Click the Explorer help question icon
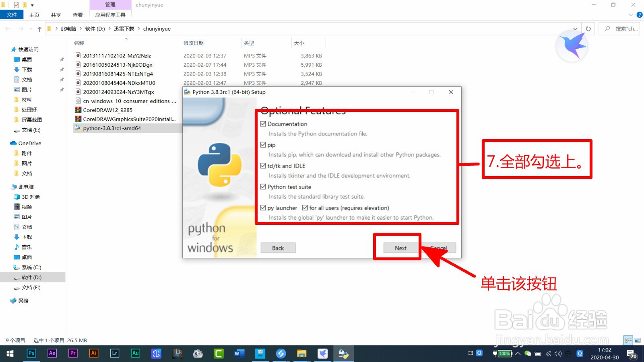Image resolution: width=644 pixels, height=362 pixels. [x=640, y=15]
